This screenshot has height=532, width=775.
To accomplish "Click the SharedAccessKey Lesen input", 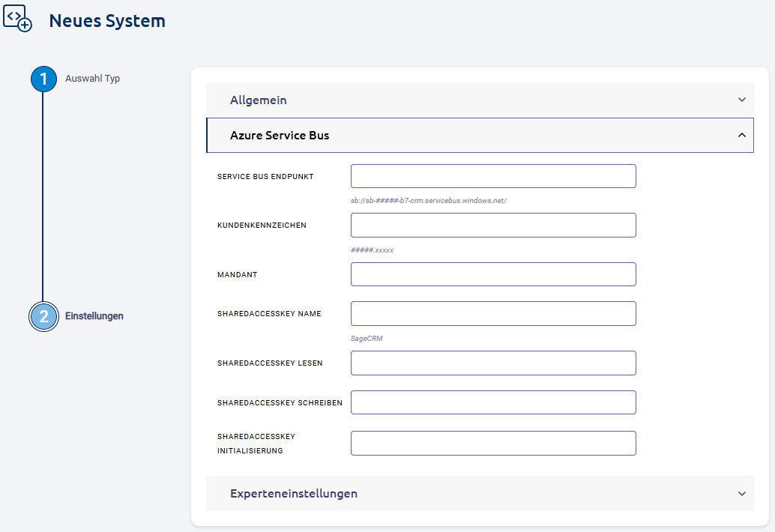I will (493, 363).
